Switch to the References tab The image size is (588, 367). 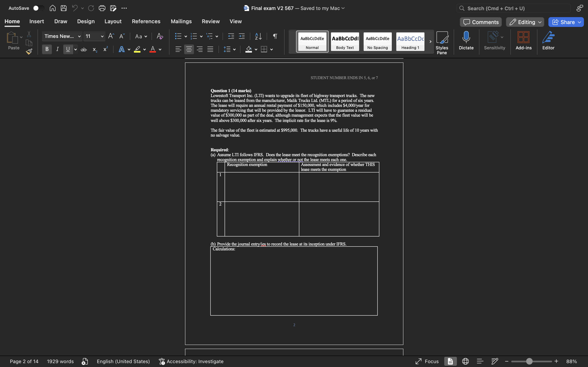pyautogui.click(x=146, y=21)
